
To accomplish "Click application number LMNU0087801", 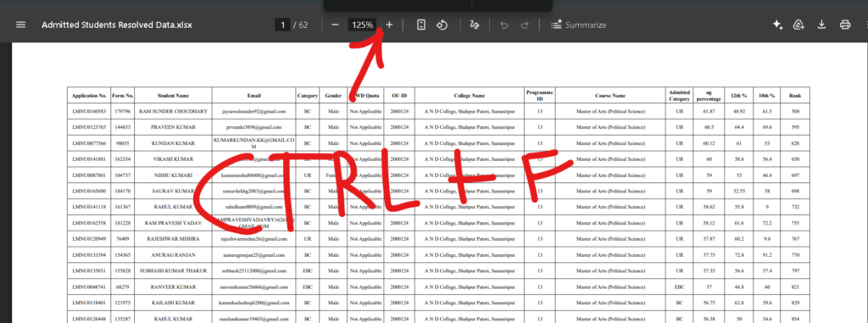I will tap(89, 175).
